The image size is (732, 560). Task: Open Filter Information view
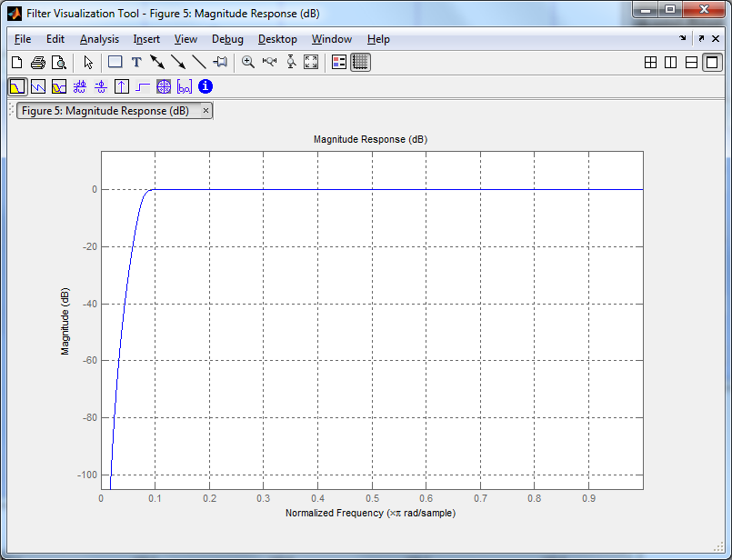pos(206,86)
